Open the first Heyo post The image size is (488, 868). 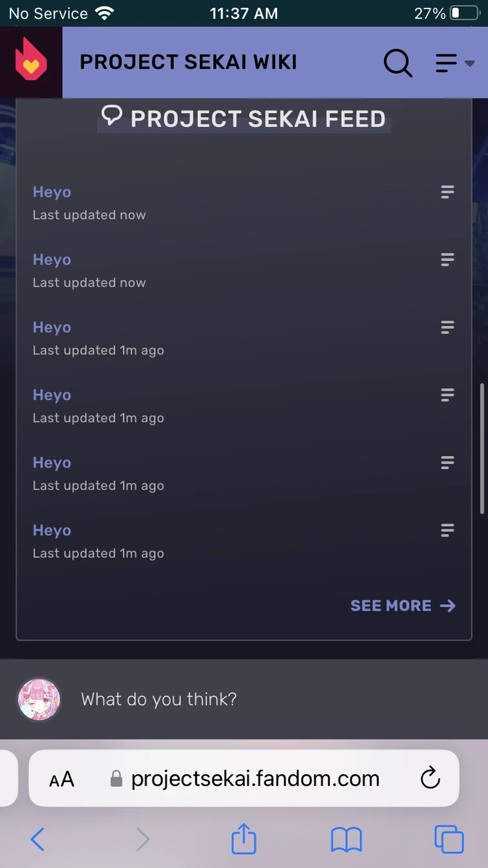pyautogui.click(x=52, y=192)
